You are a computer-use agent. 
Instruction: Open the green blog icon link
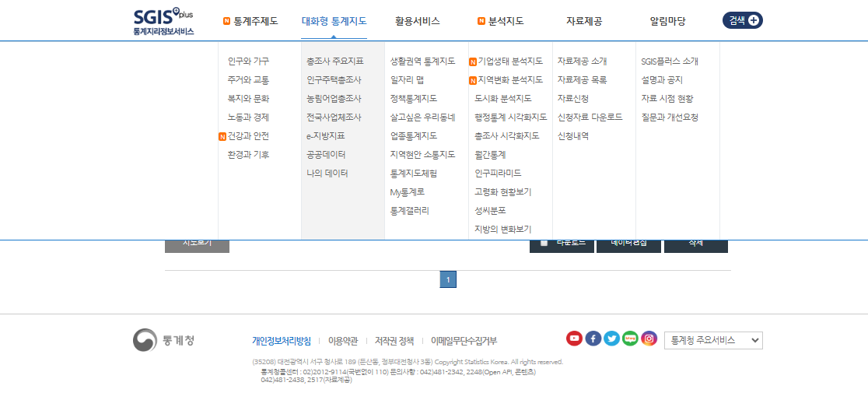(630, 339)
